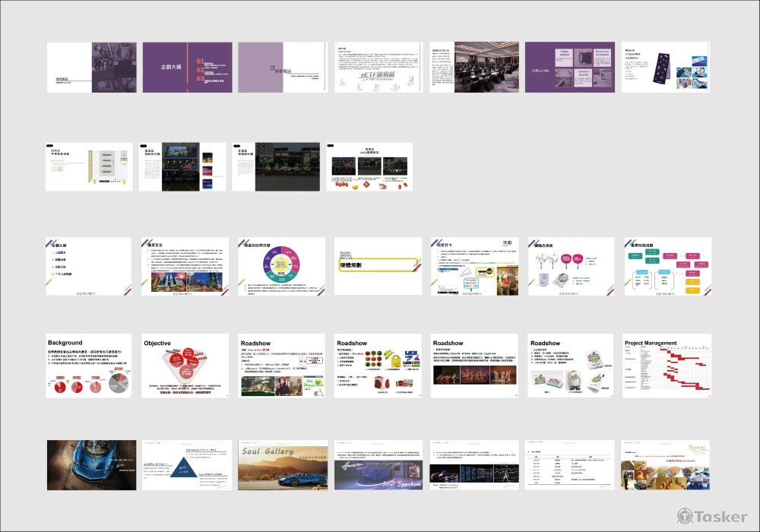Select the Roadshow slide with the T-shirt merchandise
Viewport: 760px width, 532px height.
pos(571,366)
